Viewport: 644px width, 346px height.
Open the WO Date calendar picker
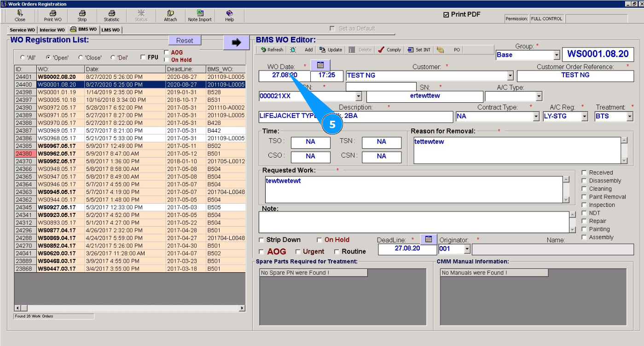[x=320, y=65]
